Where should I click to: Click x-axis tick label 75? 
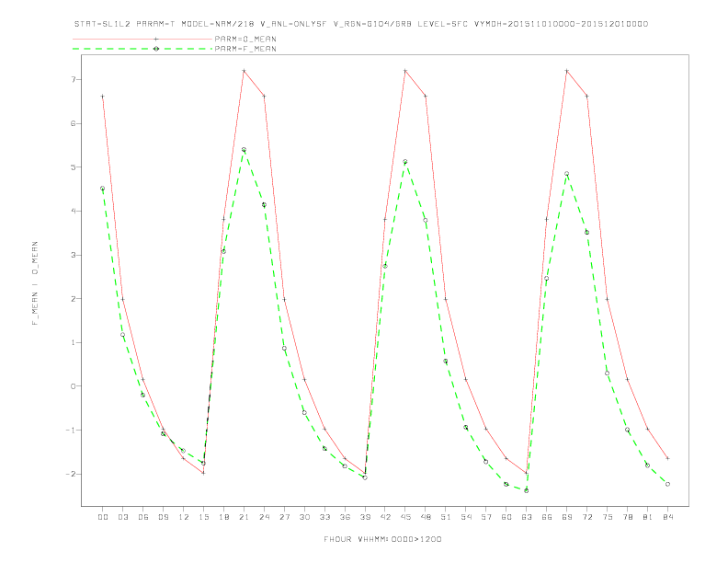(x=608, y=517)
